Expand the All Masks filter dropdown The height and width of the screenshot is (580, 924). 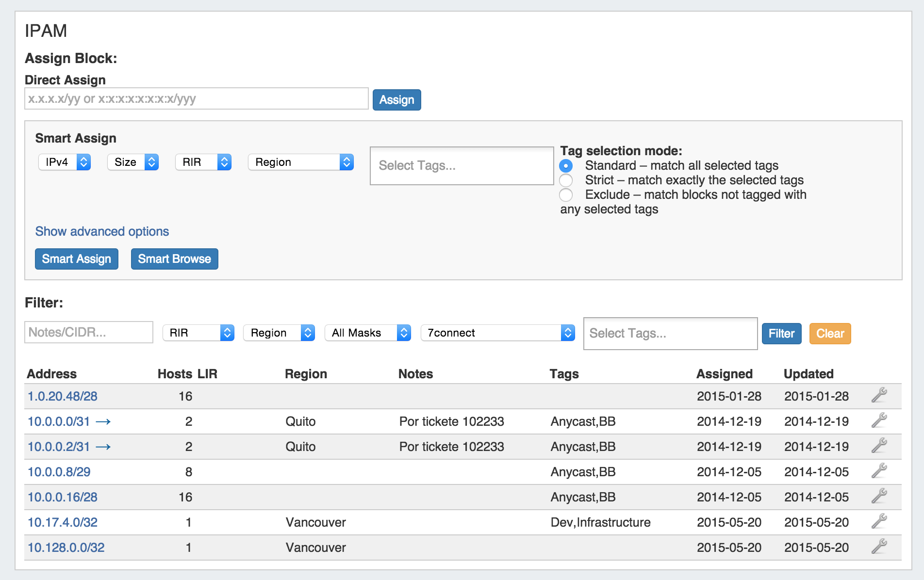[x=368, y=333]
